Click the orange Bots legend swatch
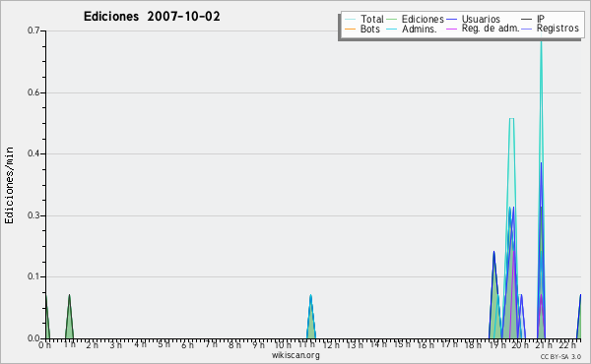Viewport: 591px width, 364px height. (x=350, y=29)
